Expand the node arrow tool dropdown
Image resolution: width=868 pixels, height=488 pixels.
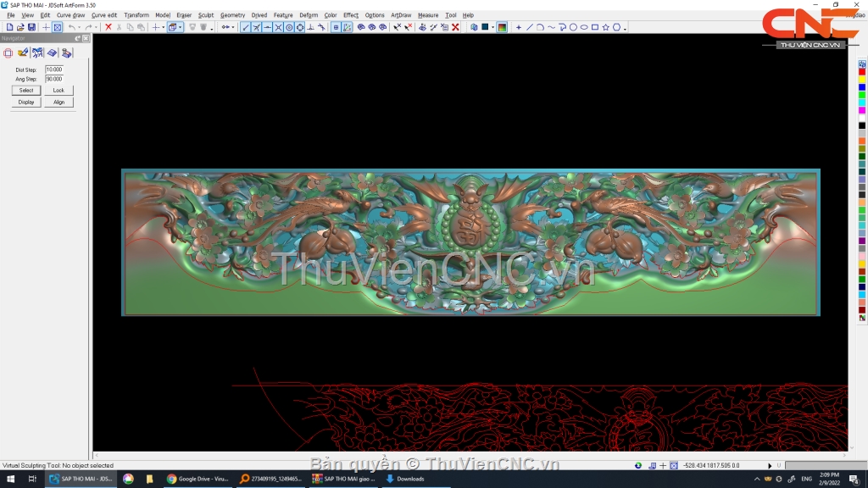(x=233, y=27)
